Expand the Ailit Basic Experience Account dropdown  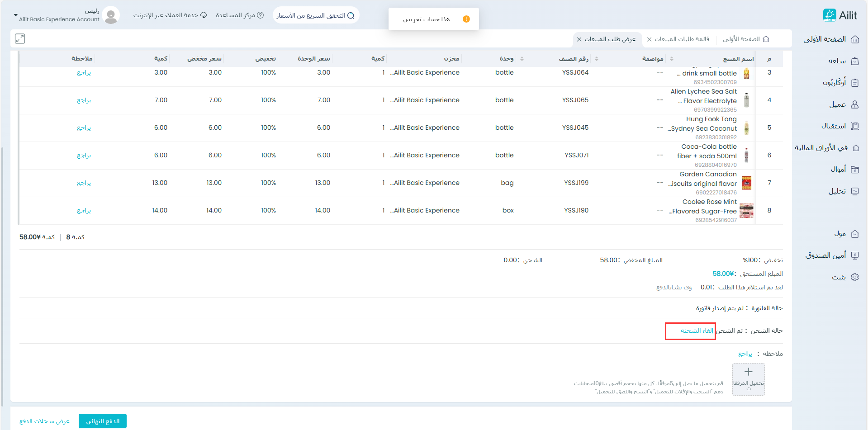pos(16,15)
